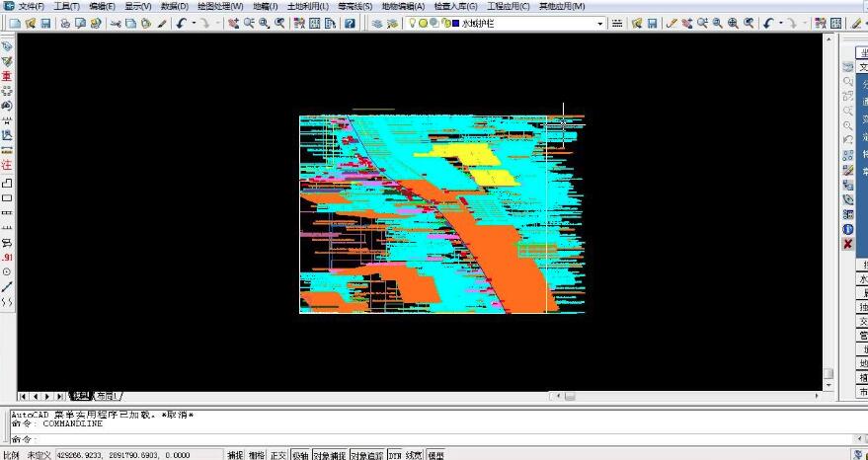Toggle 模型 model/paper space in status bar
Screen dimensions: 868x460
(435, 455)
